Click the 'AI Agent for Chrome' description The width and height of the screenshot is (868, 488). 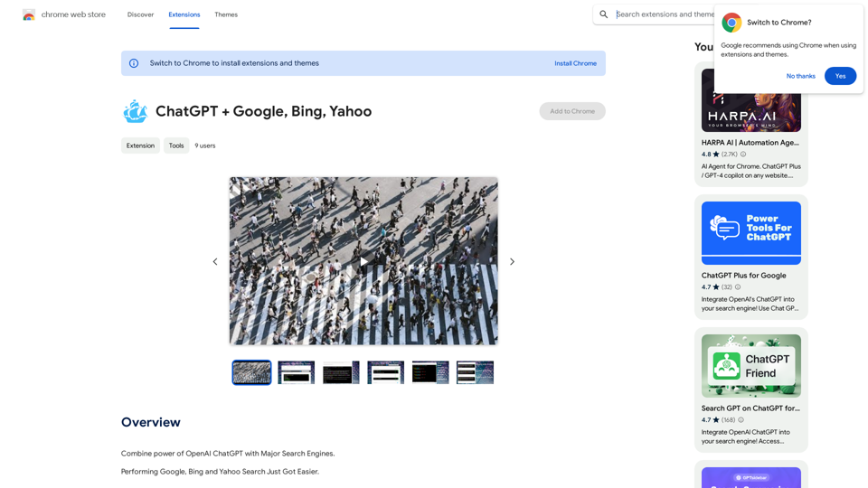(x=750, y=171)
